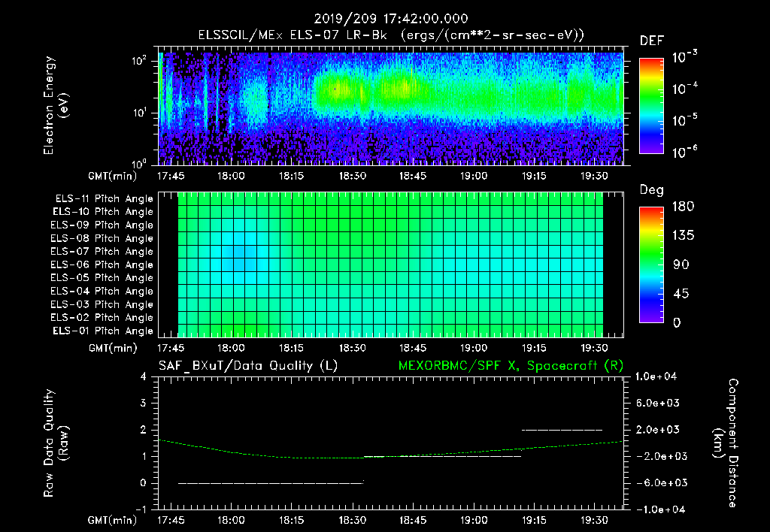Click the 19:30 time tick under the data quality panel
The width and height of the screenshot is (770, 532).
[594, 520]
